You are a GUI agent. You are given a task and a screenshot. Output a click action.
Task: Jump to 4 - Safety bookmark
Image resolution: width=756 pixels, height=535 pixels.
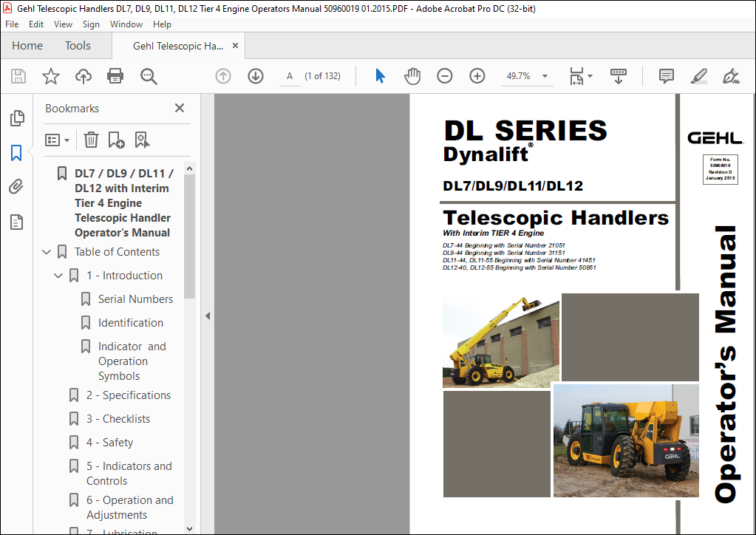tap(110, 443)
